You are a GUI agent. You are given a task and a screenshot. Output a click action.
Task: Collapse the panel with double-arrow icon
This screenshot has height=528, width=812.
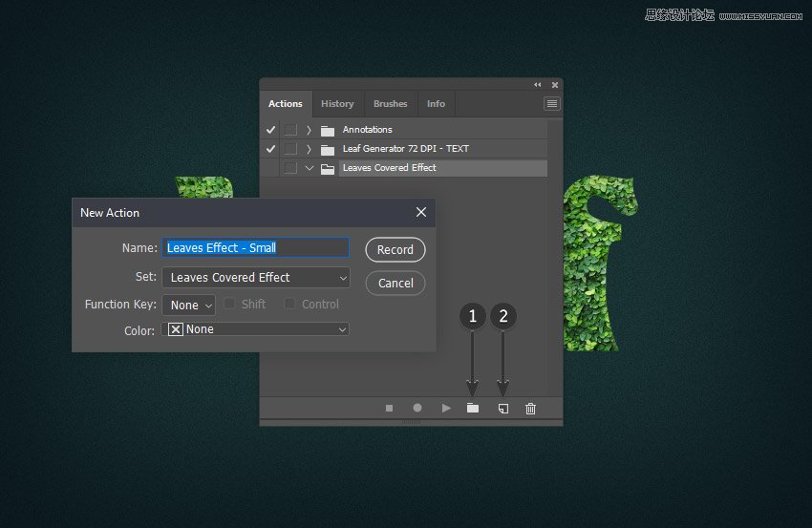537,85
